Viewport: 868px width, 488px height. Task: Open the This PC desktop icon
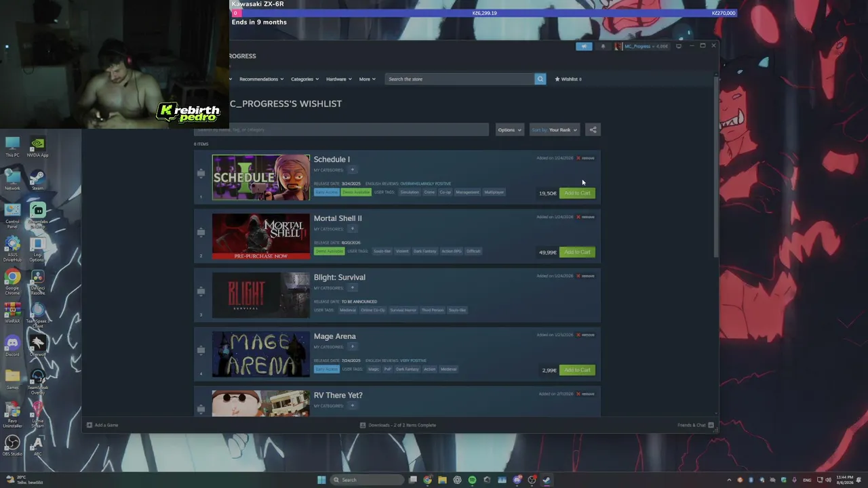[12, 145]
